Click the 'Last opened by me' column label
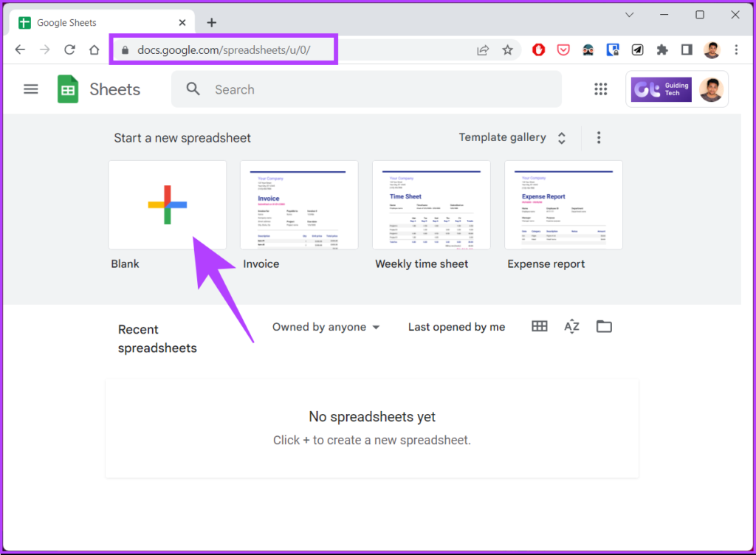Image resolution: width=756 pixels, height=555 pixels. click(x=456, y=327)
